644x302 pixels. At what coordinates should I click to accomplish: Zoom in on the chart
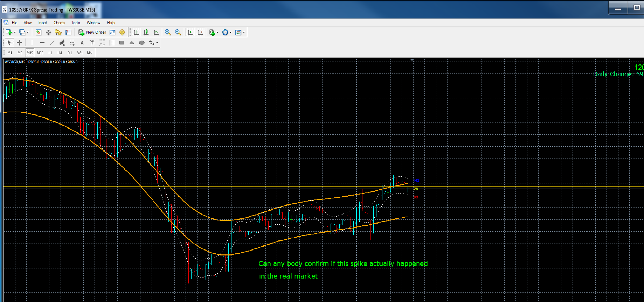tap(168, 32)
